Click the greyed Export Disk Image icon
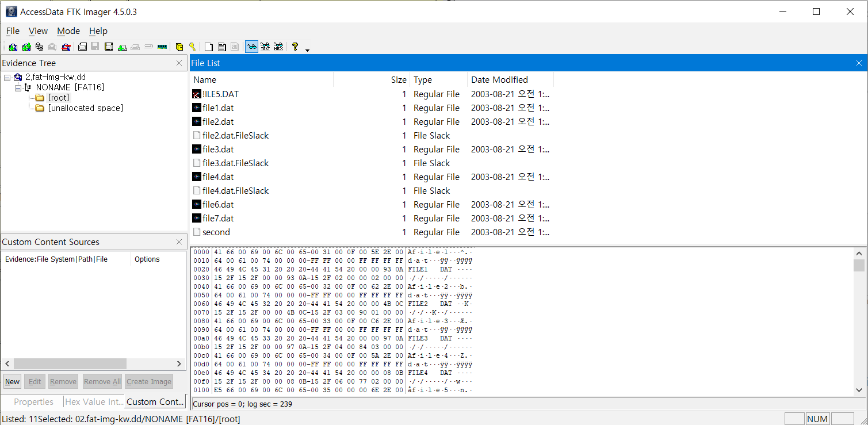 tap(95, 47)
